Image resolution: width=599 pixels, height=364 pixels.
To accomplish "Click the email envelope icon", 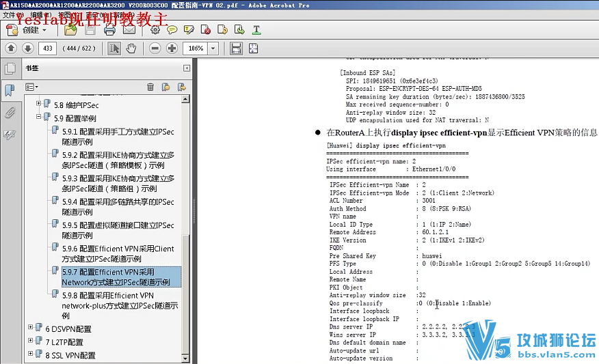I will click(x=129, y=30).
